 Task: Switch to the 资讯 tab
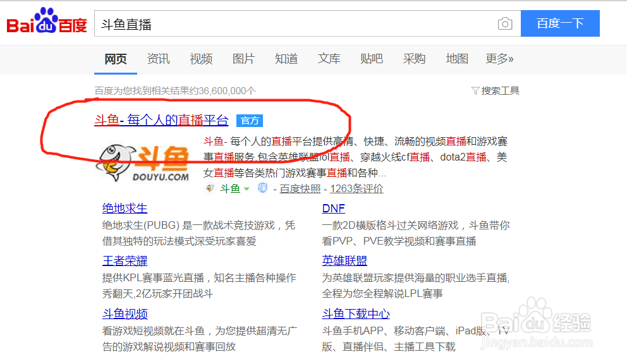(159, 59)
